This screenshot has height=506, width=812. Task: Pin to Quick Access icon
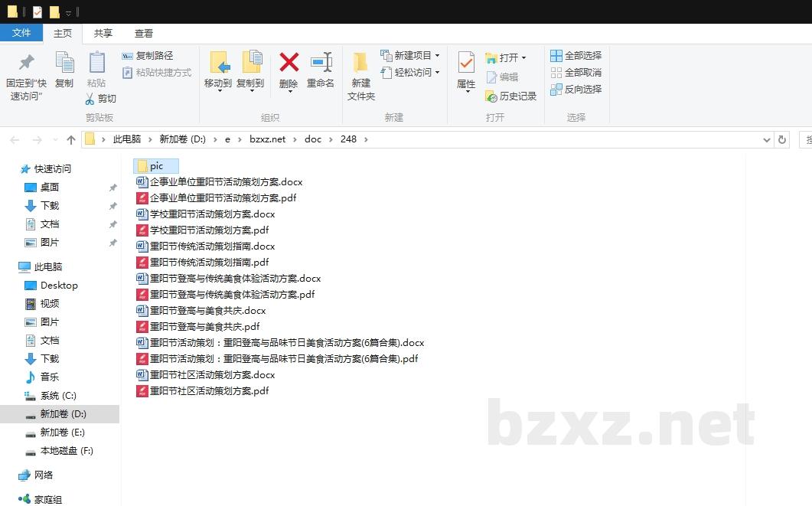click(27, 63)
